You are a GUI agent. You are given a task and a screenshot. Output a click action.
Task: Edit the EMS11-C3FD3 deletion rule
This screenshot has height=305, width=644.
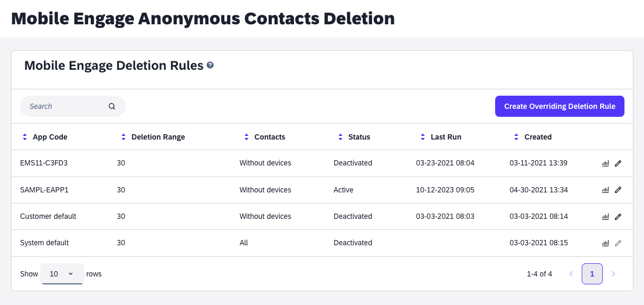click(618, 163)
